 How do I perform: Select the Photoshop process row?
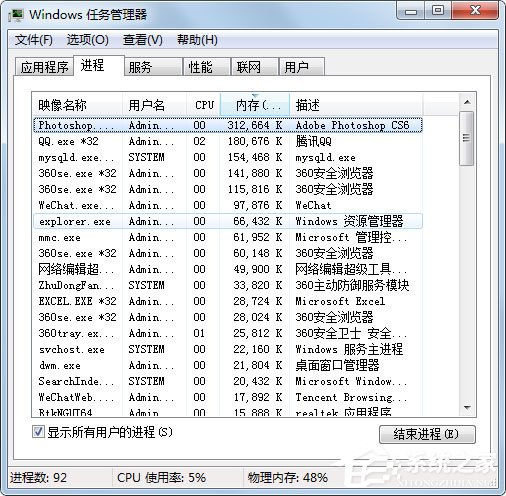(228, 125)
